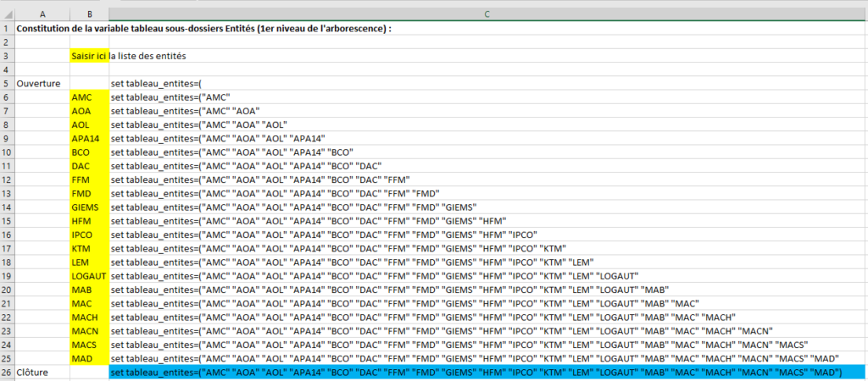Click row header number 5

coord(7,84)
